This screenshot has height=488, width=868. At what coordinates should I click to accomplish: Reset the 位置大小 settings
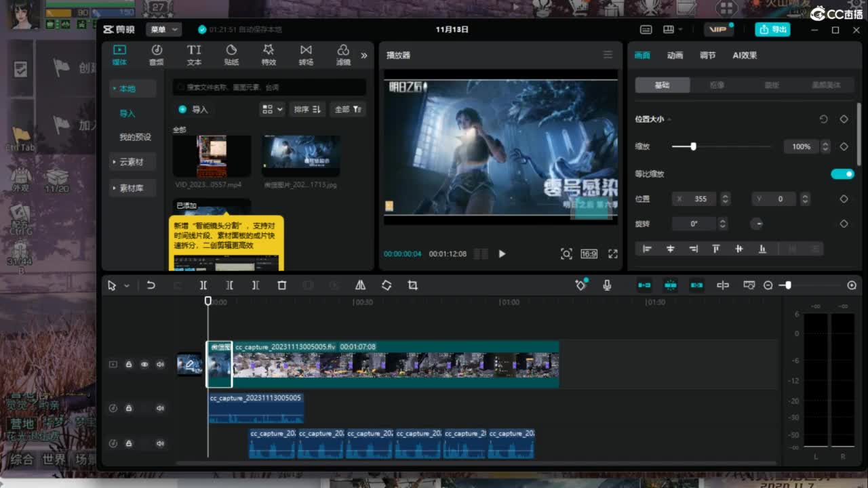823,119
